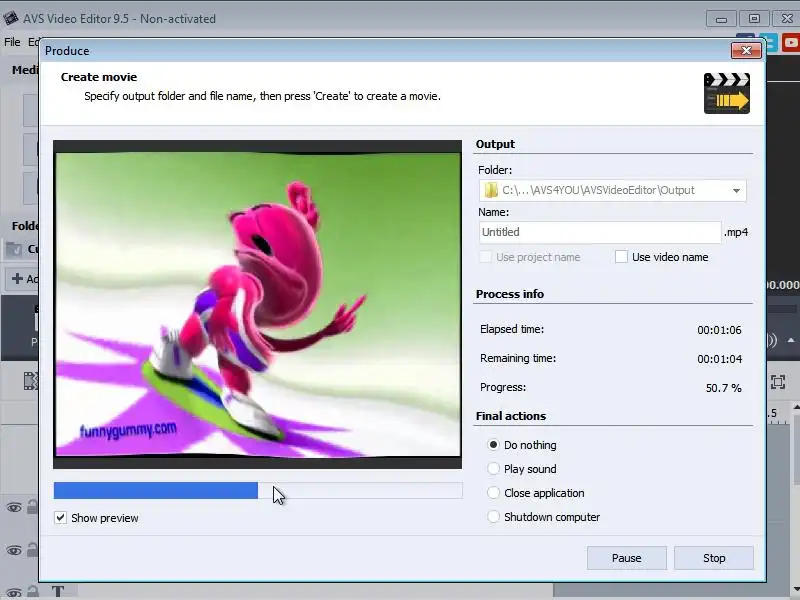Click the Progress value 50.7 %
This screenshot has width=800, height=600.
[x=723, y=388]
